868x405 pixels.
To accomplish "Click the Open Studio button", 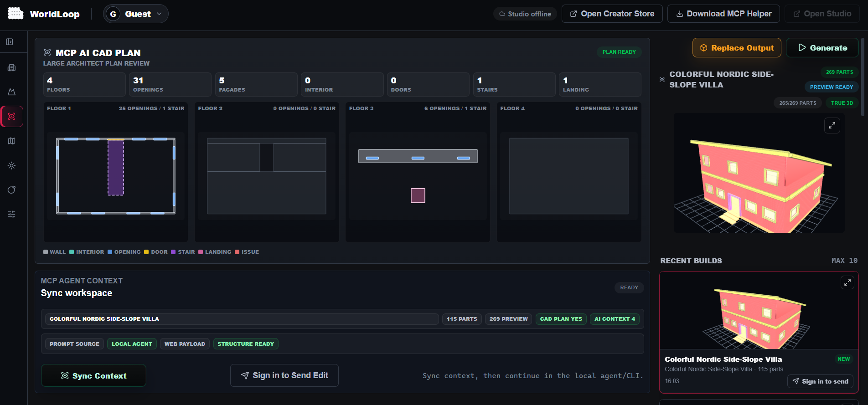I will (x=822, y=14).
